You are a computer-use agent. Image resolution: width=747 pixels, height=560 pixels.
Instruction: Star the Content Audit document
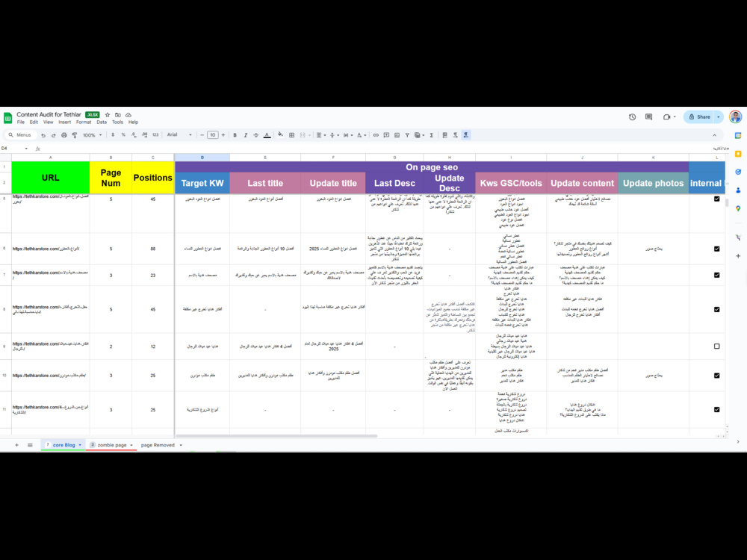pos(108,115)
